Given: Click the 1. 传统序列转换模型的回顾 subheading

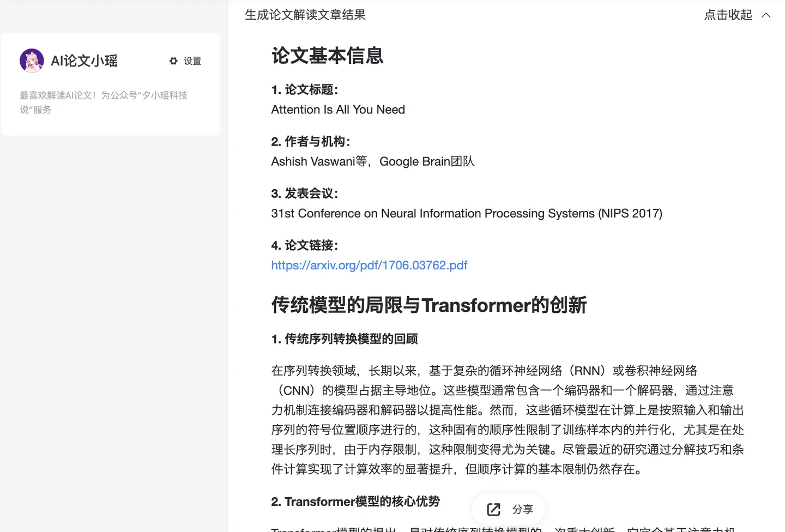Looking at the screenshot, I should click(345, 339).
